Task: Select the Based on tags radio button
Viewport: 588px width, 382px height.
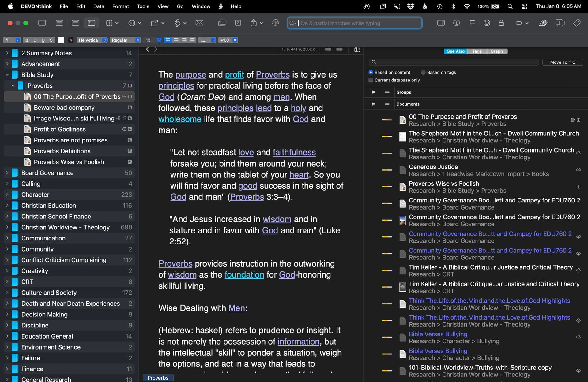Action: (423, 73)
